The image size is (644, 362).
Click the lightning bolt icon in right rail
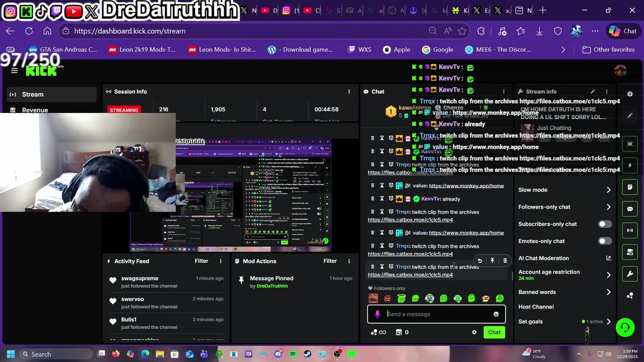[x=630, y=165]
